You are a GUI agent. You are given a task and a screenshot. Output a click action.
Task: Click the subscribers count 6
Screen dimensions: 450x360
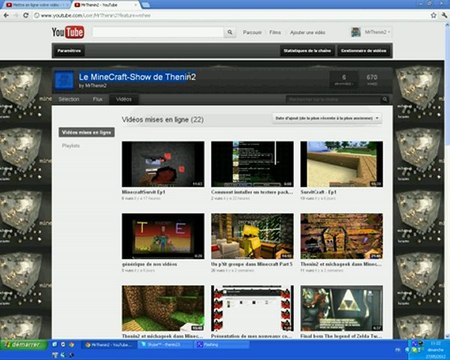(x=344, y=80)
